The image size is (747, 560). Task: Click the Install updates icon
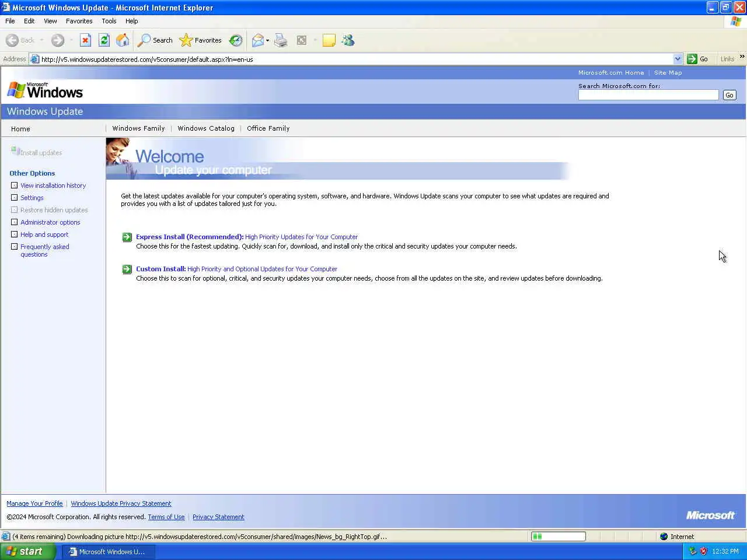[15, 151]
